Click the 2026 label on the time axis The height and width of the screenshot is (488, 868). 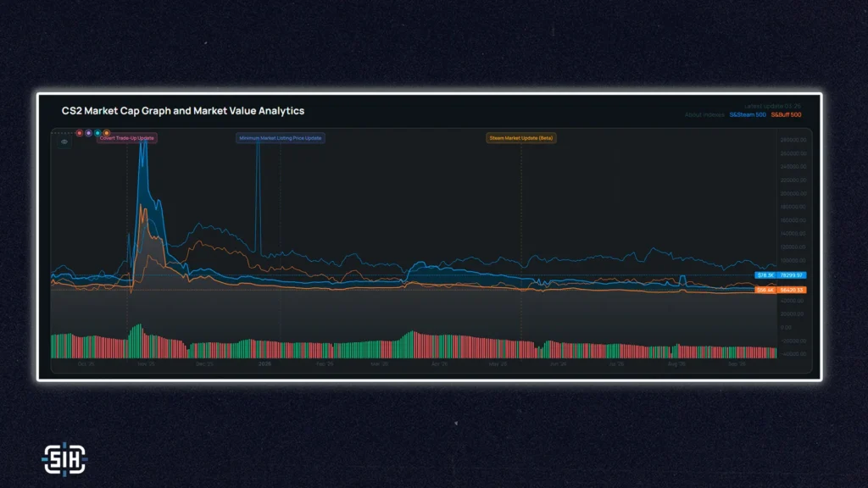tap(264, 364)
